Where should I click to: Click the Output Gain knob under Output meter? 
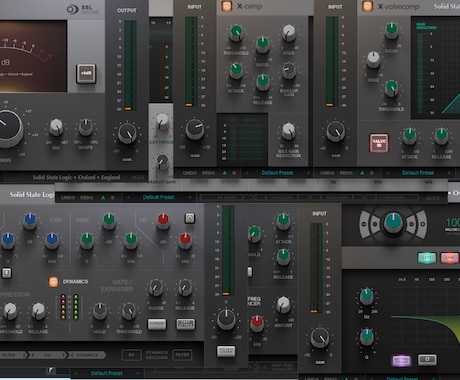point(127,133)
